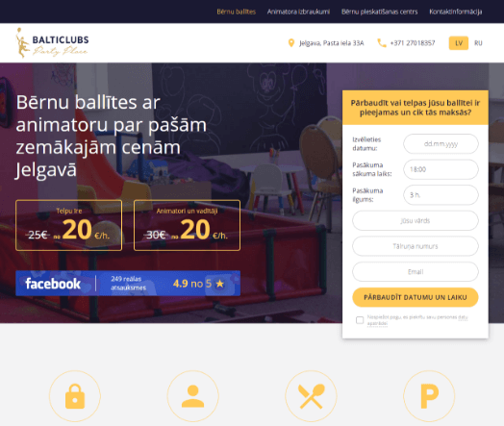Open the event duration 3 h. dropdown
The image size is (504, 426).
[441, 195]
